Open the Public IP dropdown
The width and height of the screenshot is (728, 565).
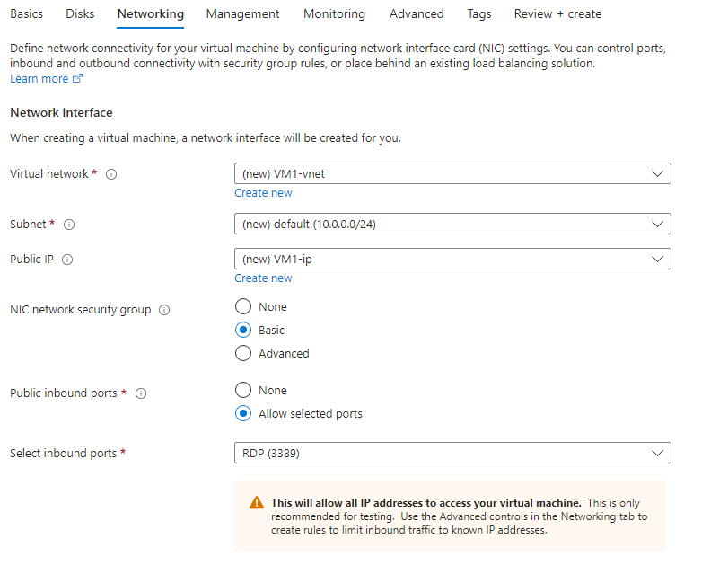(452, 259)
